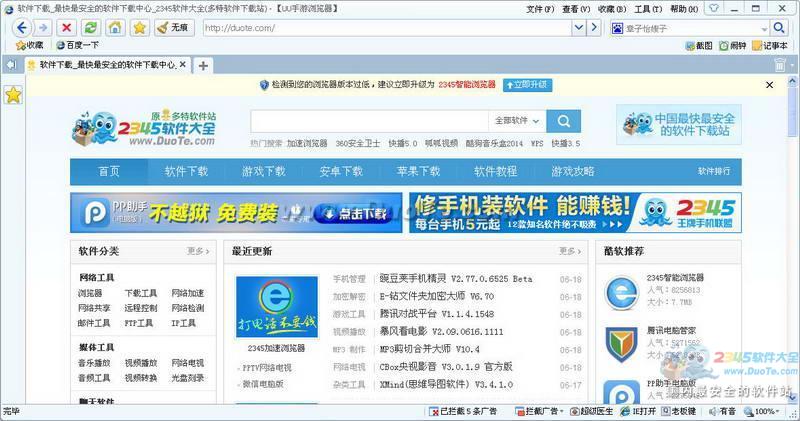This screenshot has height=421, width=800.
Task: Click the Go arrow next to address bar
Action: 594,28
